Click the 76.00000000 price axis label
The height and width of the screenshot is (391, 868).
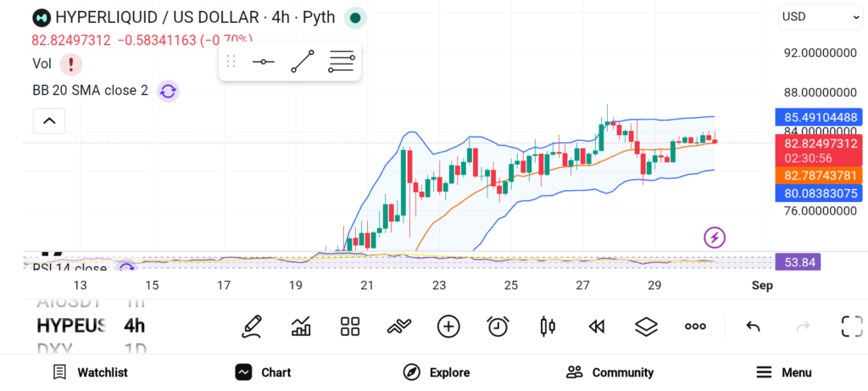coord(821,210)
